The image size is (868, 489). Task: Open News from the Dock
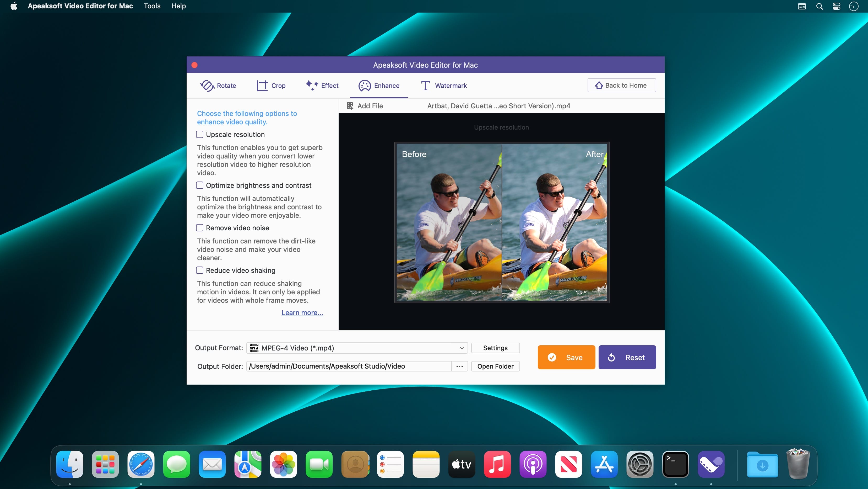point(568,464)
